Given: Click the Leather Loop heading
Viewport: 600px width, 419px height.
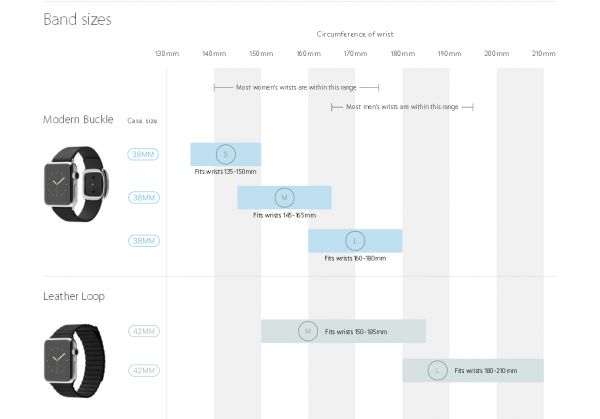Looking at the screenshot, I should 74,297.
